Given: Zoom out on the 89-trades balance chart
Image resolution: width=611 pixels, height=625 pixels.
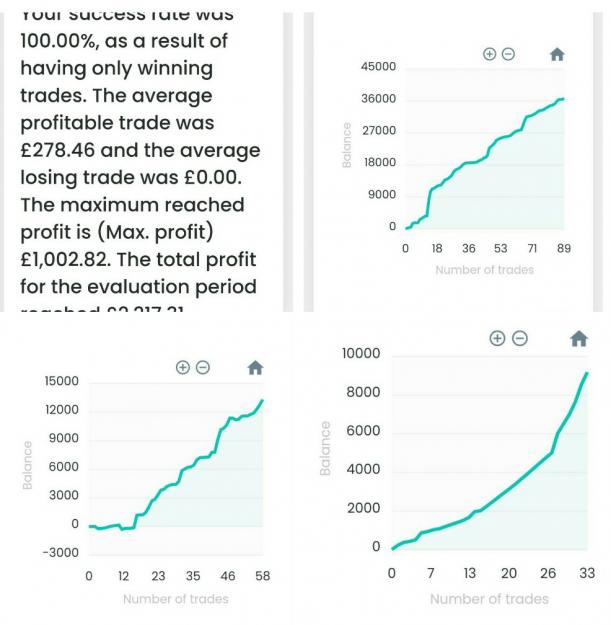Looking at the screenshot, I should [x=508, y=54].
